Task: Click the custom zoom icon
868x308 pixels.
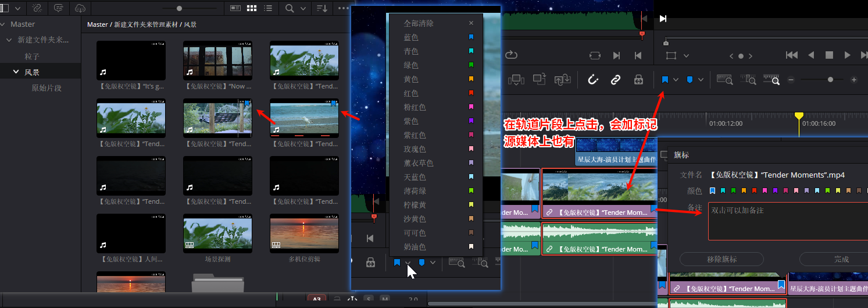Action: point(771,80)
